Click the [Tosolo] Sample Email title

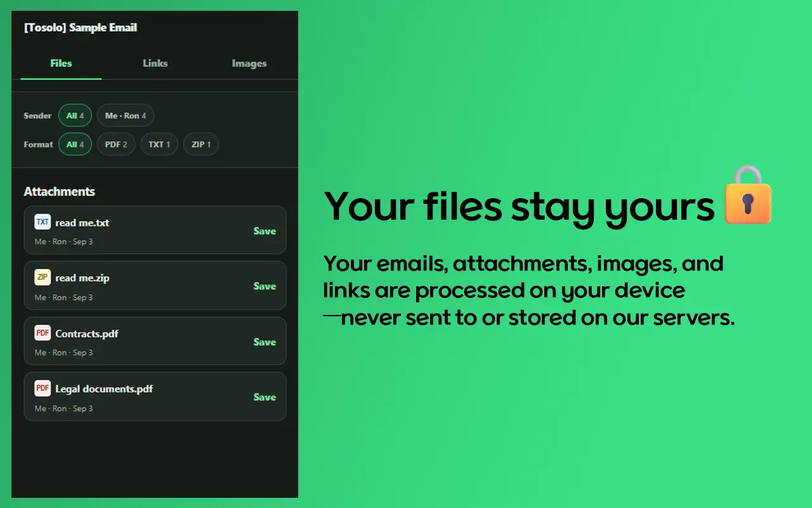point(81,27)
